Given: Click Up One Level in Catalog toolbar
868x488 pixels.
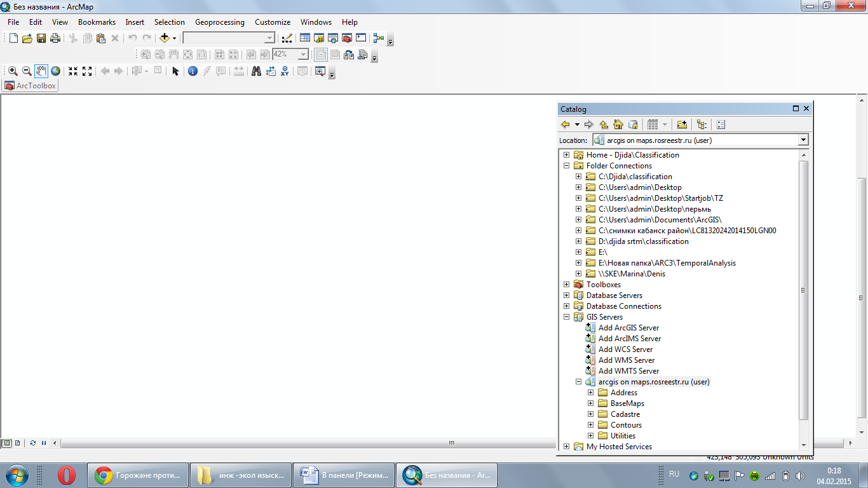Looking at the screenshot, I should tap(604, 125).
